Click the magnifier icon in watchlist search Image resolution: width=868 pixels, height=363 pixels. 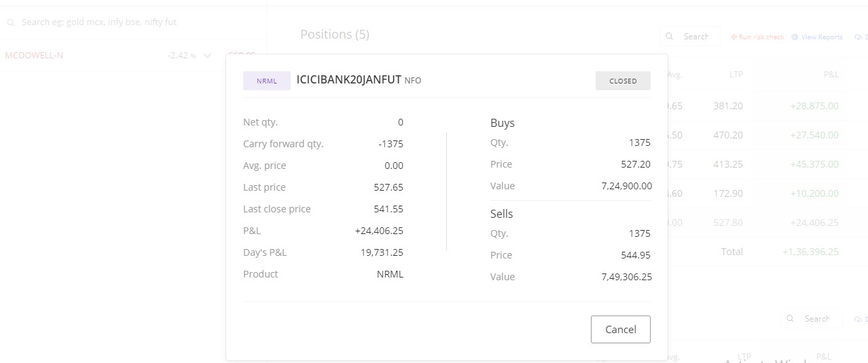click(x=11, y=22)
